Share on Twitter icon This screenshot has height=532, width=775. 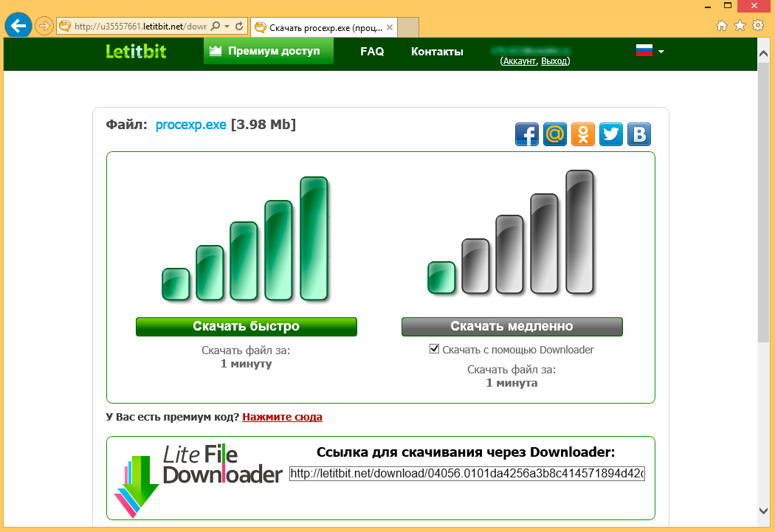click(x=611, y=134)
